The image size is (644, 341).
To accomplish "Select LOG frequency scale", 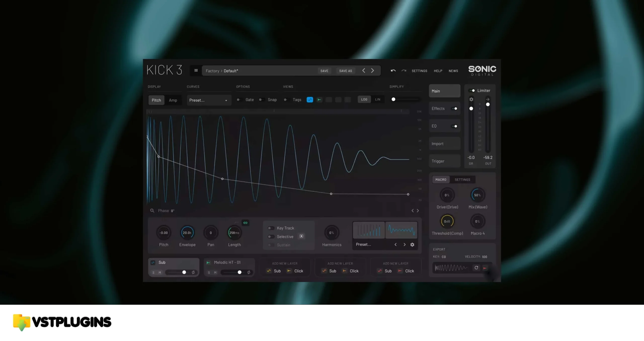I will [x=364, y=100].
